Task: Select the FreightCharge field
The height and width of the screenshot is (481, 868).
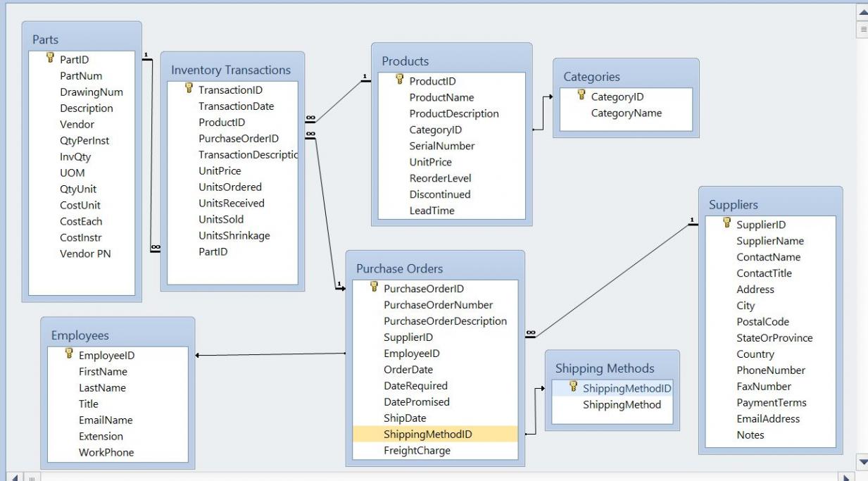Action: (417, 451)
